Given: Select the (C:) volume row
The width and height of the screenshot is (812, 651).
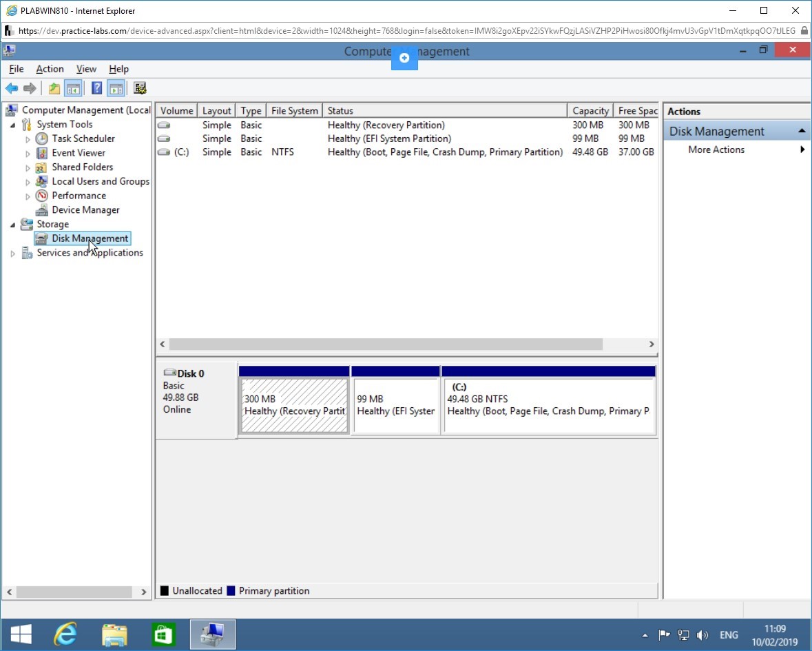Looking at the screenshot, I should pos(406,152).
